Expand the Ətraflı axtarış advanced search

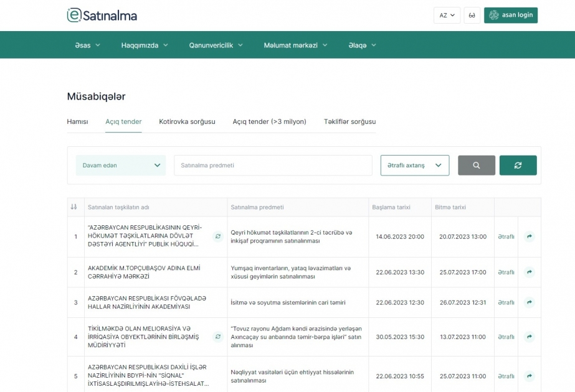coord(415,166)
